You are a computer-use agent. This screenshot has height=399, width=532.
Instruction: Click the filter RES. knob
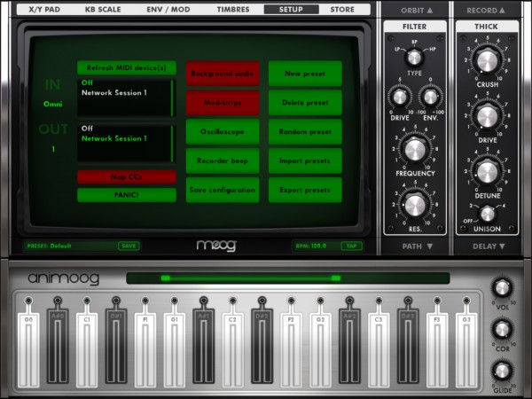(x=415, y=206)
